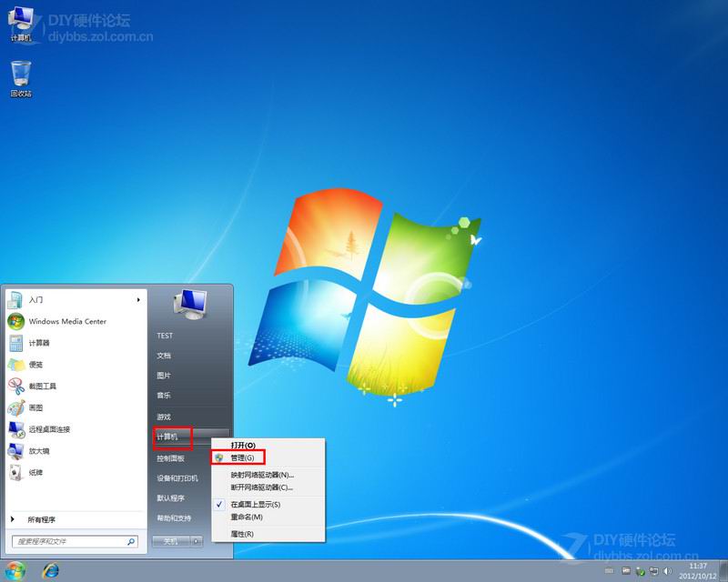Select 管理(G) in the context menu
Image resolution: width=728 pixels, height=582 pixels.
pos(268,457)
